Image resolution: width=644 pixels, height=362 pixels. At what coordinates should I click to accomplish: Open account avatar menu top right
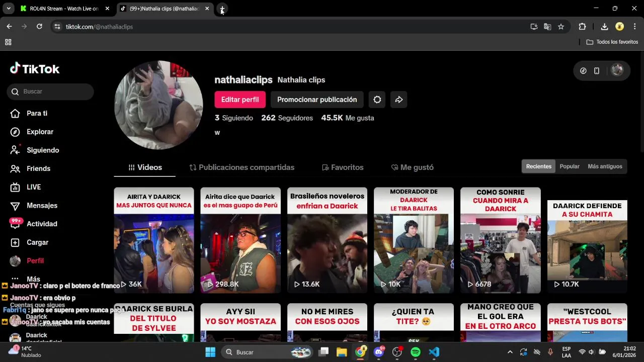pos(617,70)
